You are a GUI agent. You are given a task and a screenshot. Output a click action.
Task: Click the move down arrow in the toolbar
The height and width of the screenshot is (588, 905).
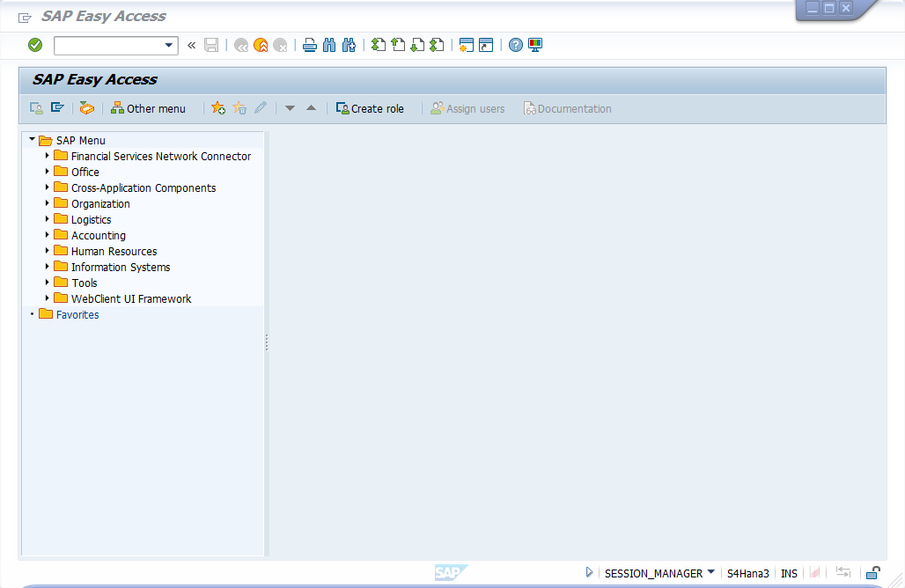(290, 107)
